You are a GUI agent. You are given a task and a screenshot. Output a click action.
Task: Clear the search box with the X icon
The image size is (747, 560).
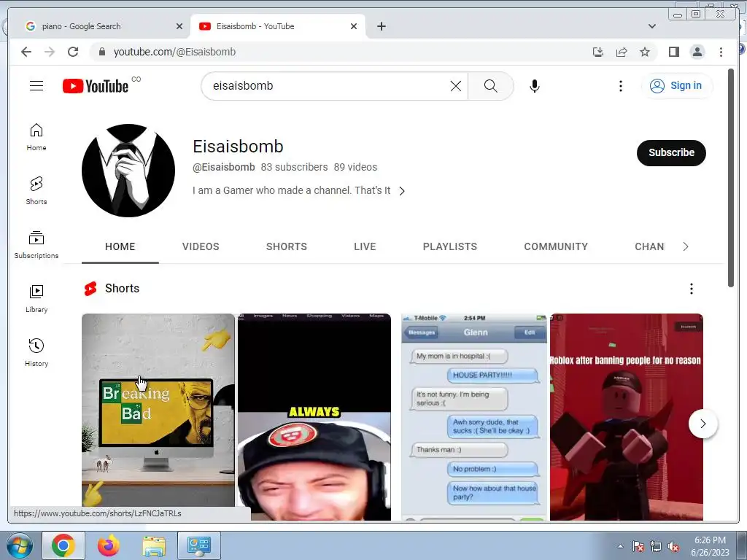(455, 86)
